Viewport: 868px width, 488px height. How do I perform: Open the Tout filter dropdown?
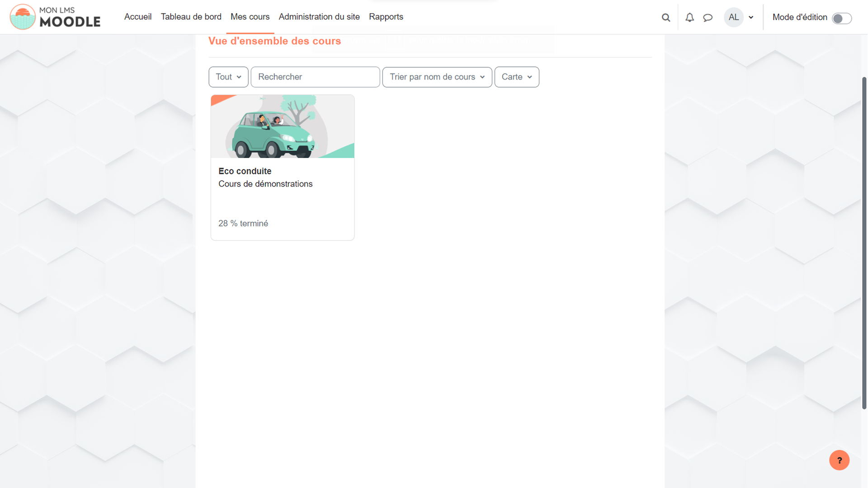[228, 77]
